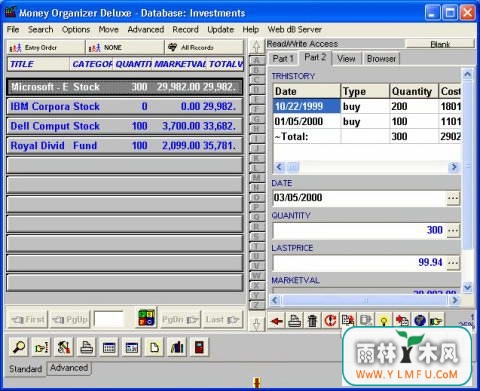
Task: Click the First navigation button
Action: point(28,319)
